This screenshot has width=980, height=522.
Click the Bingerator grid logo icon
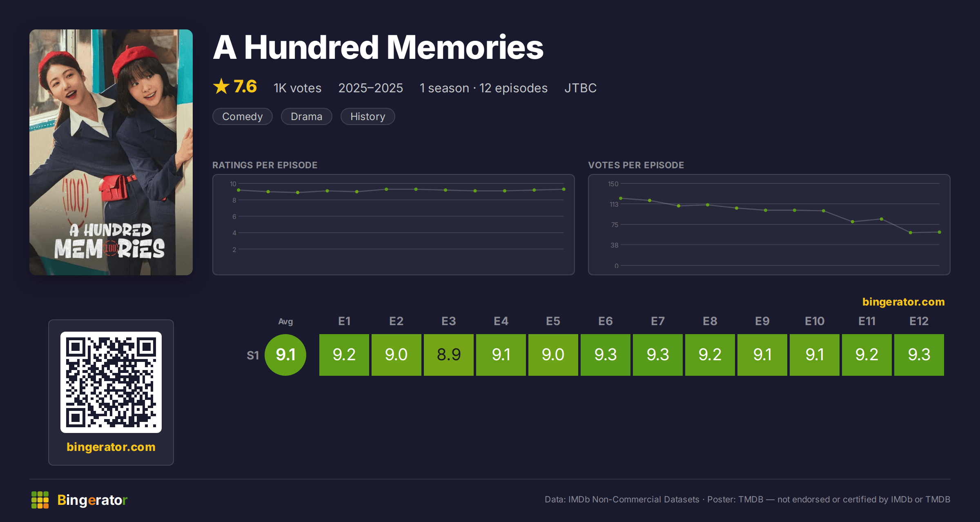tap(40, 500)
